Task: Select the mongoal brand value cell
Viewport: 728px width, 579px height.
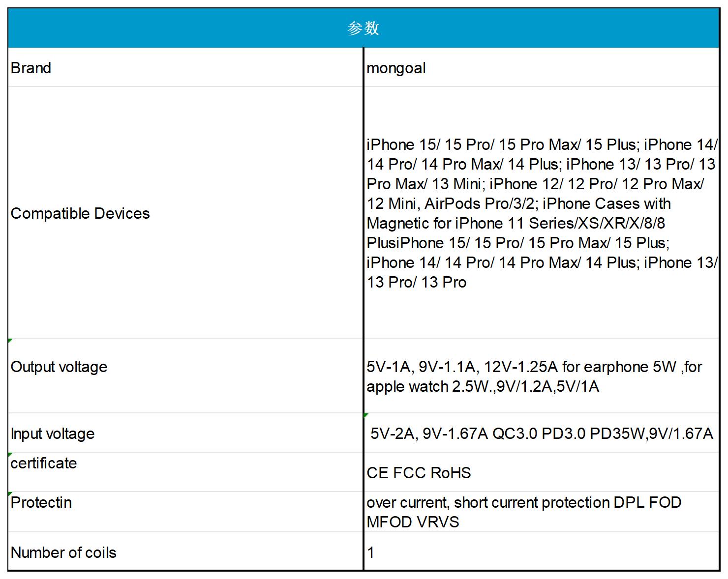Action: tap(542, 67)
